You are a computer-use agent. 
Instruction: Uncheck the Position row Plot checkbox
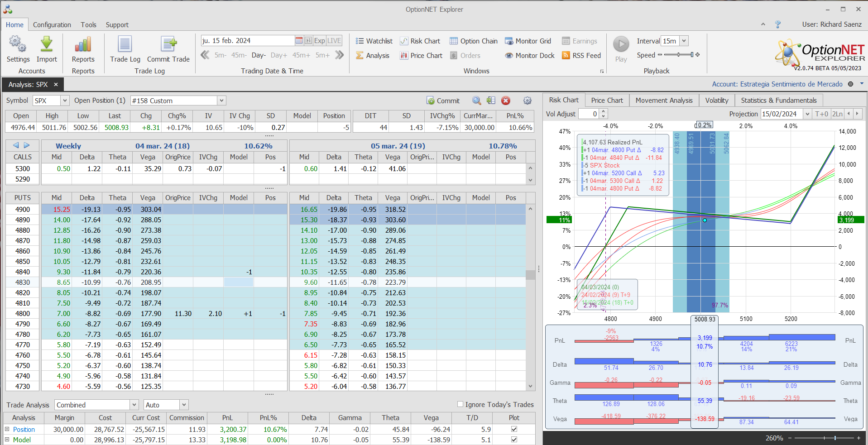tap(514, 429)
